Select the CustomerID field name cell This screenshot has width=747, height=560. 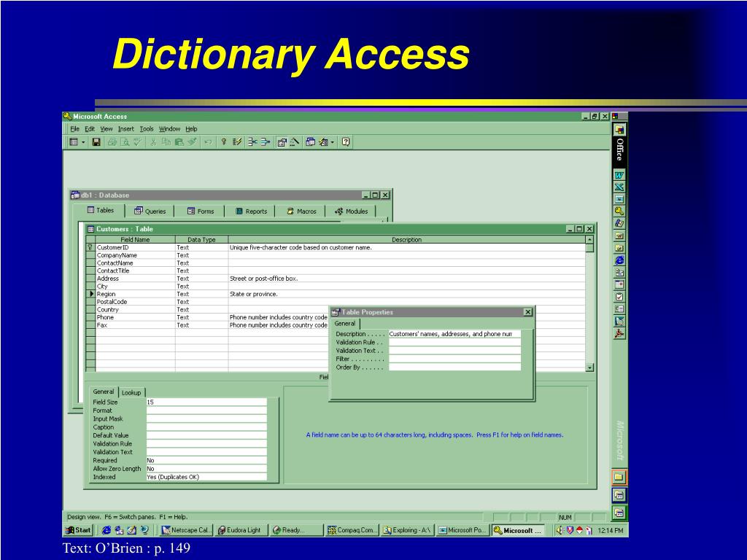135,248
